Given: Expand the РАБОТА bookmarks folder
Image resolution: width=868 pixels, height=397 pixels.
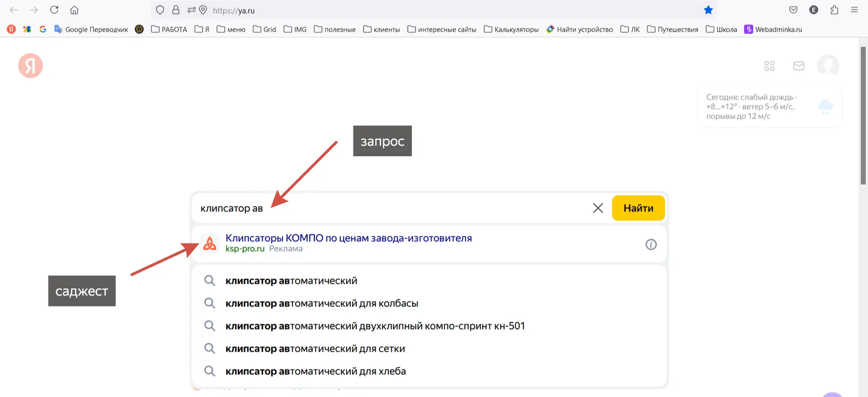Looking at the screenshot, I should click(169, 30).
